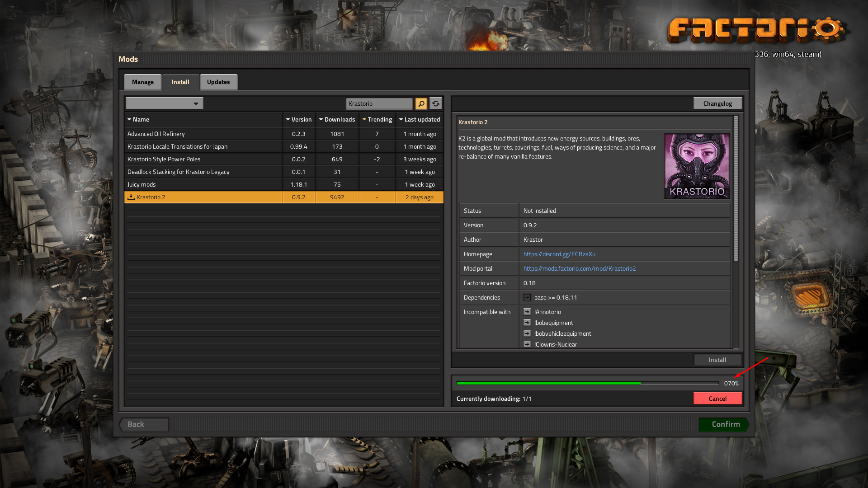Click the Krastorio search input field
868x488 pixels.
click(x=379, y=103)
